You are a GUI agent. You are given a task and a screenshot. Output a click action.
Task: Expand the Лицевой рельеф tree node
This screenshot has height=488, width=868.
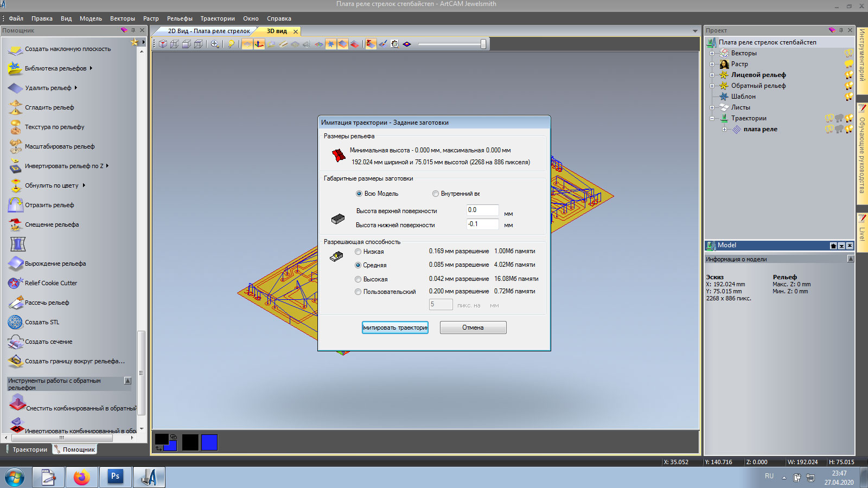[712, 75]
